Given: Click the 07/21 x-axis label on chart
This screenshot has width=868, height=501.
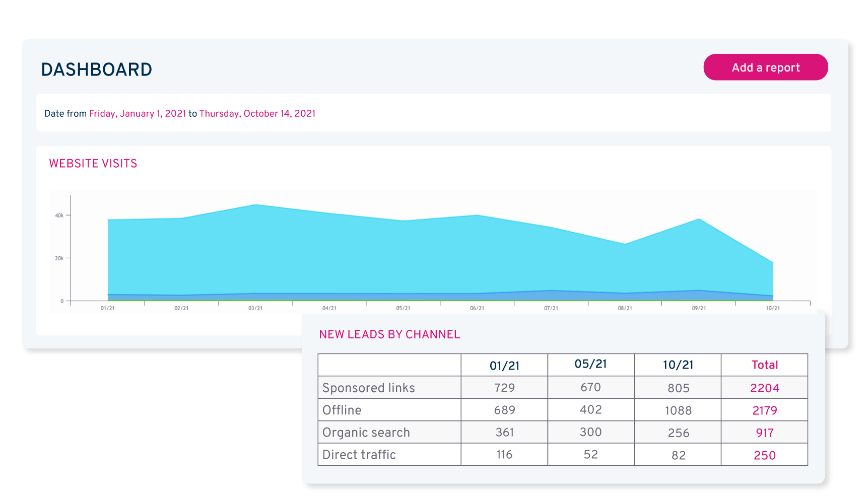Looking at the screenshot, I should click(551, 308).
